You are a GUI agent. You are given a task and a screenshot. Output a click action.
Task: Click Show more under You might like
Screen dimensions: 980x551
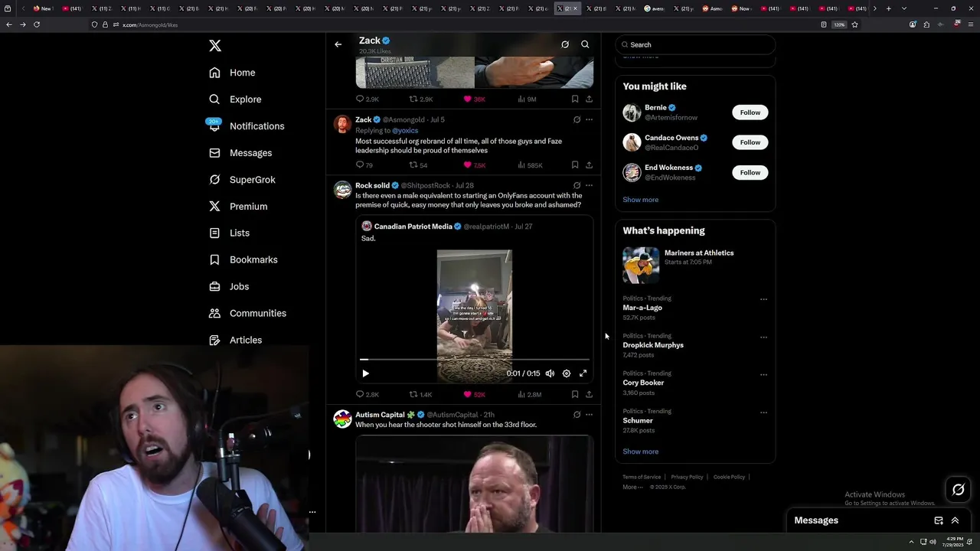coord(640,200)
